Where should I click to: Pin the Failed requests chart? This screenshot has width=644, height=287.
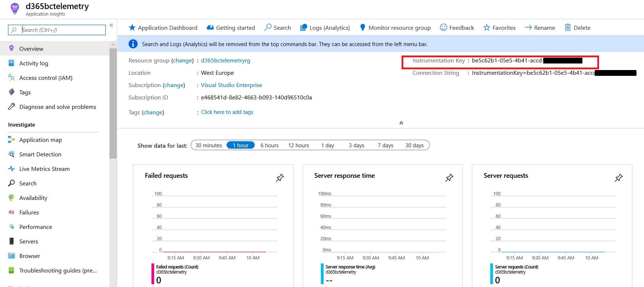pos(280,178)
